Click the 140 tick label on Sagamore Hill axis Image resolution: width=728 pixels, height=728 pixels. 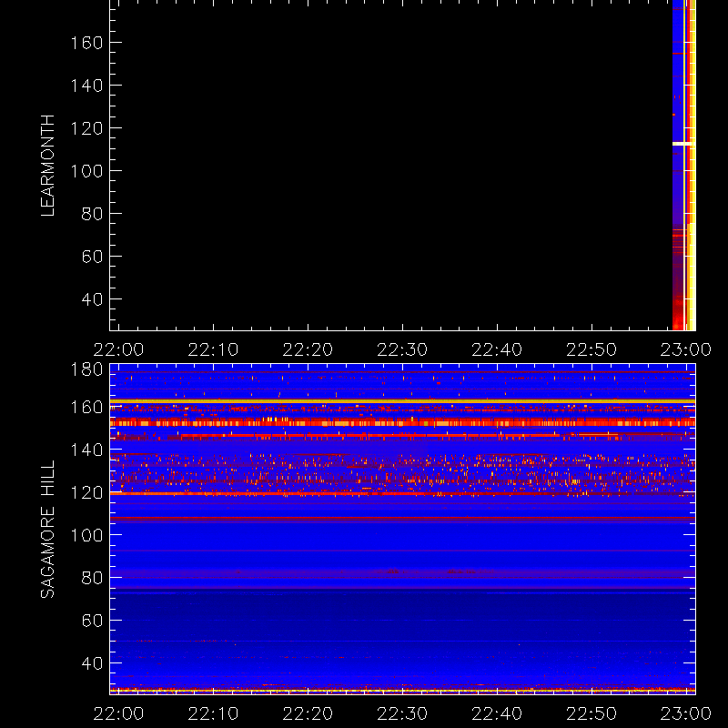(x=86, y=450)
